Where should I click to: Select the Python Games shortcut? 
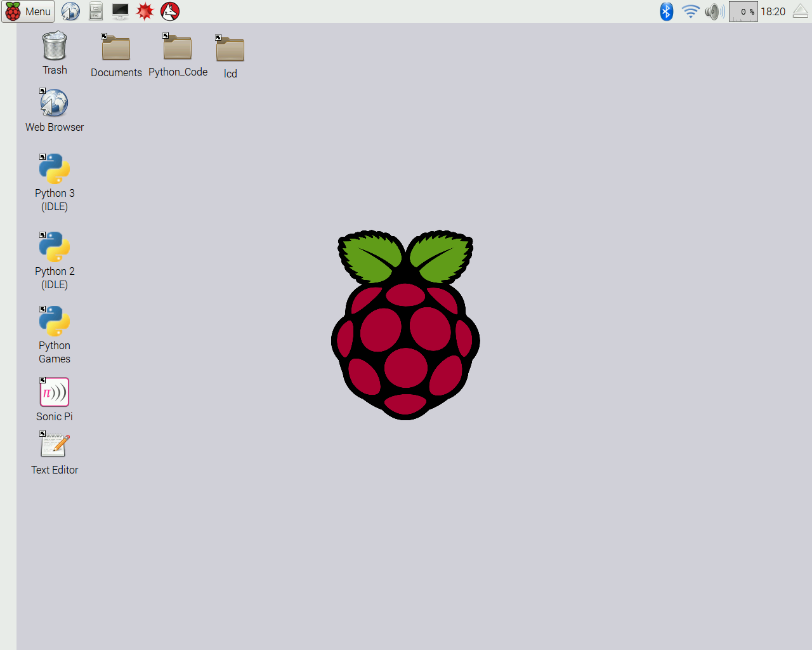(x=55, y=335)
